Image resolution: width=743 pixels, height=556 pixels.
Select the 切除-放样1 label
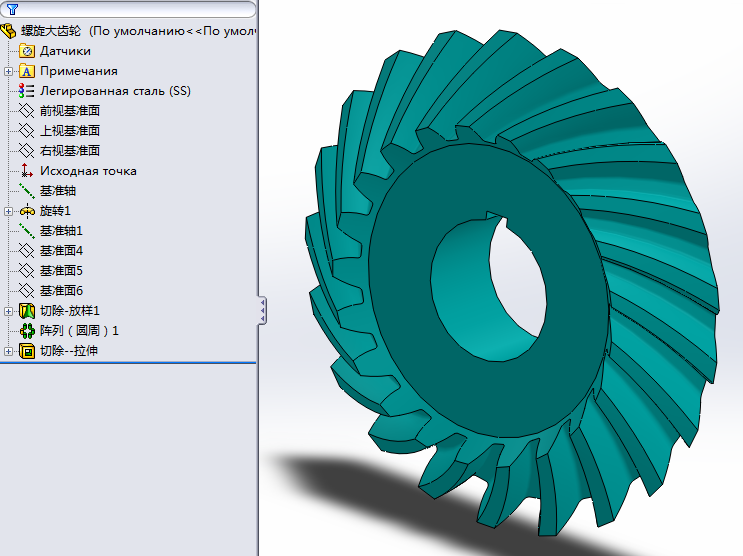pyautogui.click(x=70, y=311)
